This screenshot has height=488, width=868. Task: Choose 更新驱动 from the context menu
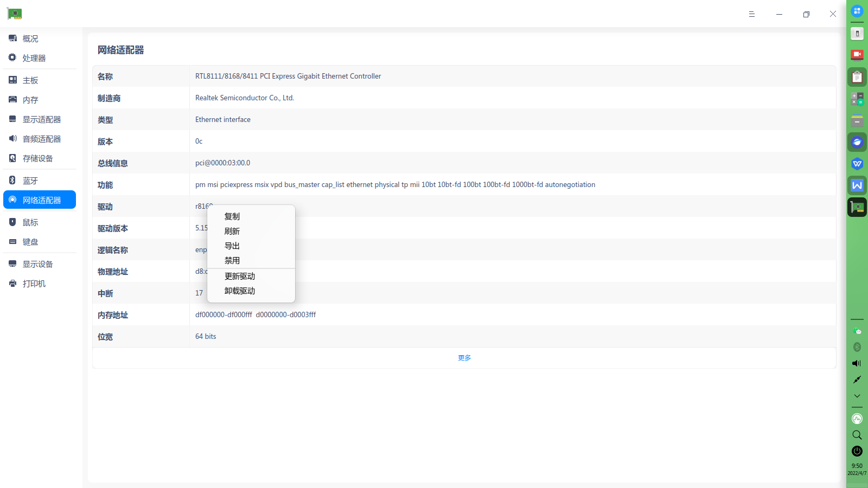(x=251, y=276)
